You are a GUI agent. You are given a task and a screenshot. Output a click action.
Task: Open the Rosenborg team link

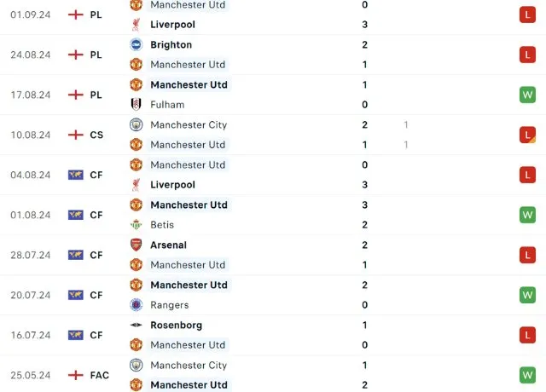point(176,326)
